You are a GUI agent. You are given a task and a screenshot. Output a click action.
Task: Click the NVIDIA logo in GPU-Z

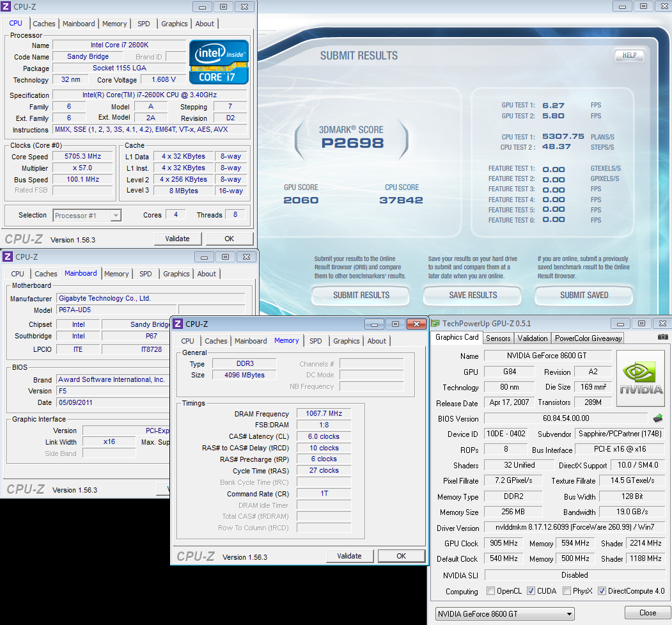click(640, 378)
